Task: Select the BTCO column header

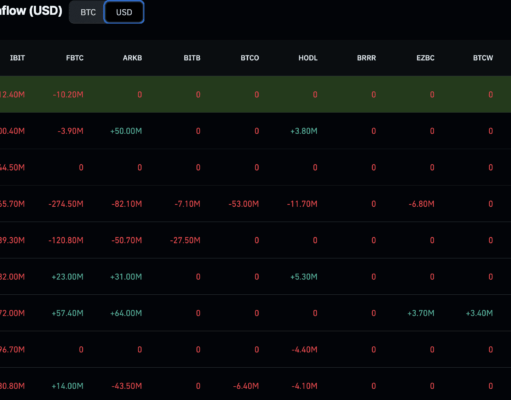Action: point(250,58)
